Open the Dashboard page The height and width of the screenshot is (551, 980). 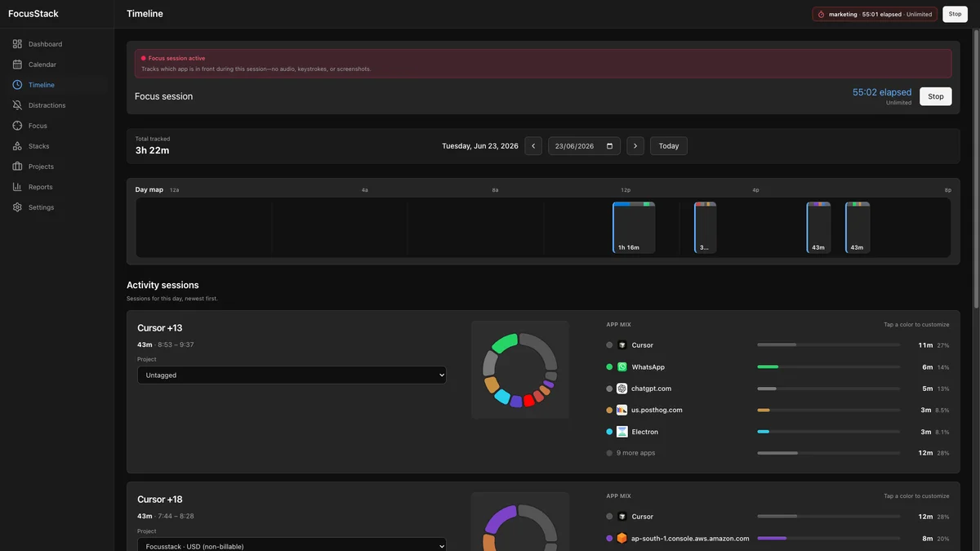pyautogui.click(x=56, y=44)
